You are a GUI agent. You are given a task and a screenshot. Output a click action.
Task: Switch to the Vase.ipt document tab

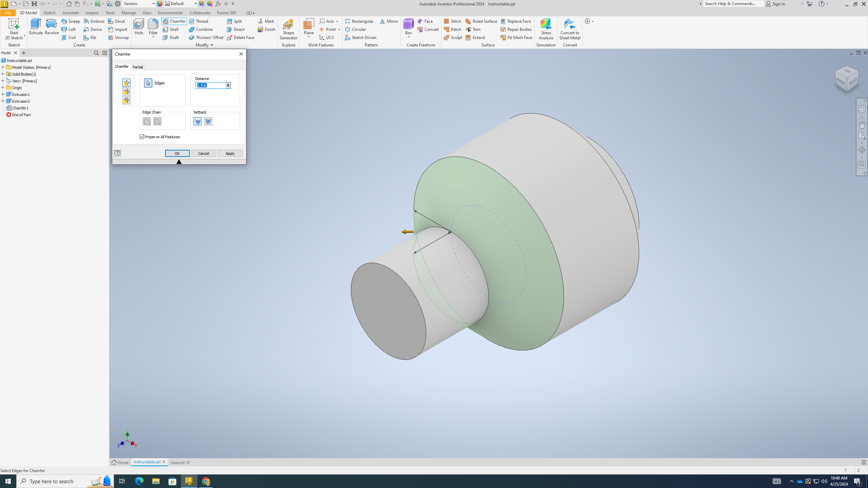177,462
